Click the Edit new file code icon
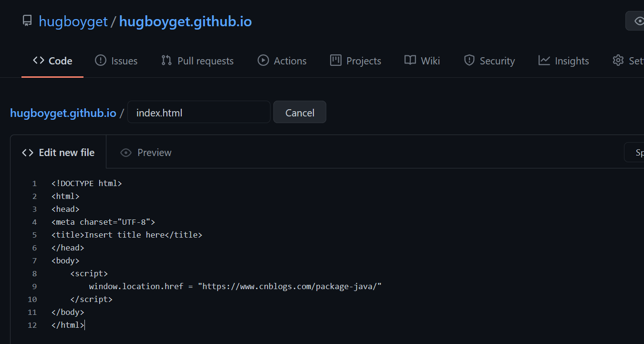Image resolution: width=644 pixels, height=344 pixels. 28,153
